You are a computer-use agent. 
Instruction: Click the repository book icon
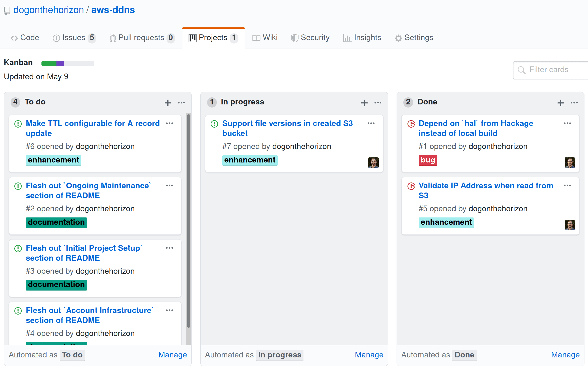(x=7, y=11)
